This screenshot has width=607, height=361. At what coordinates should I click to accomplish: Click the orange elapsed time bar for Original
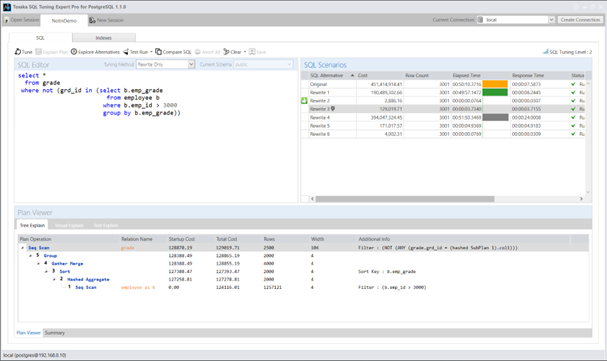coord(495,84)
